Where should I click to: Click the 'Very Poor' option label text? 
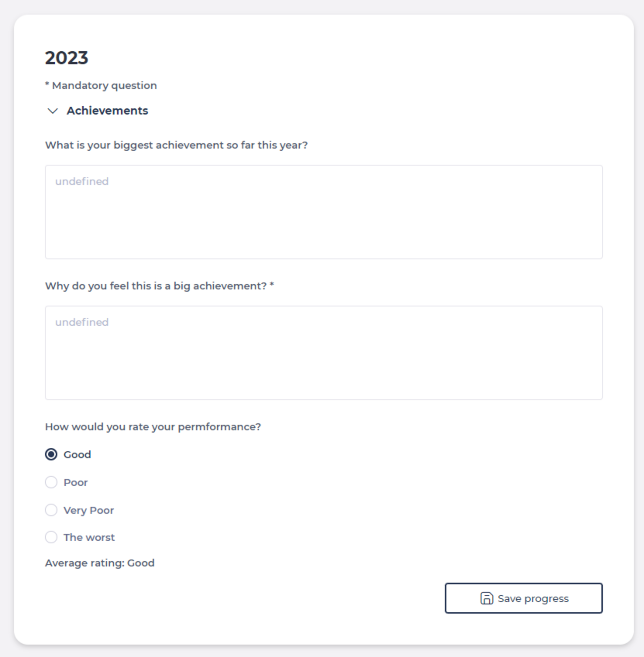click(89, 510)
